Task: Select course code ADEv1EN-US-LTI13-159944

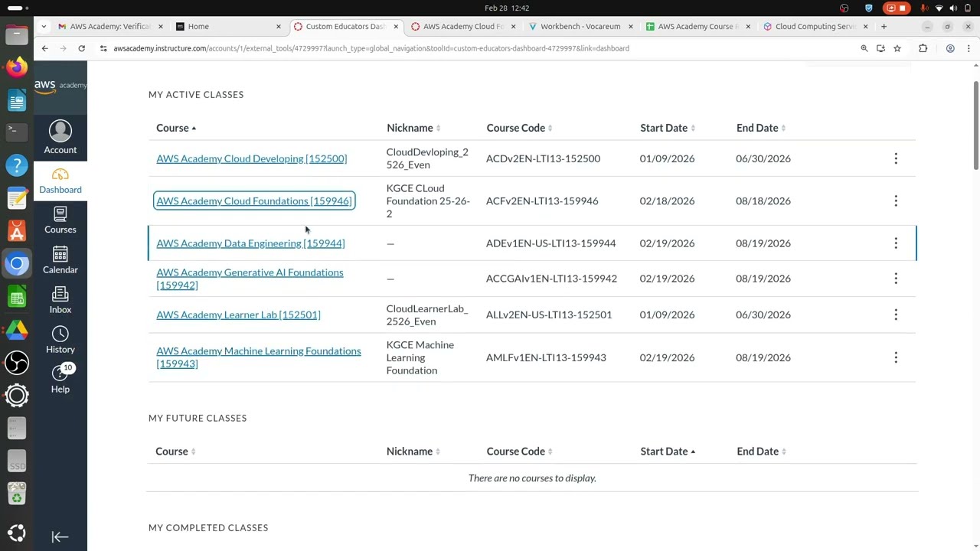Action: point(550,243)
